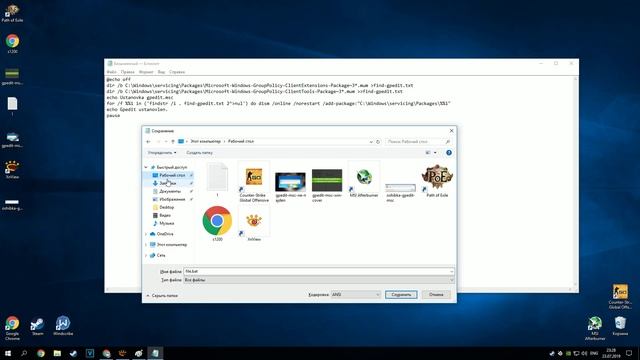Image resolution: width=640 pixels, height=360 pixels.
Task: Launch Chrome from the taskbar
Action: point(40,353)
